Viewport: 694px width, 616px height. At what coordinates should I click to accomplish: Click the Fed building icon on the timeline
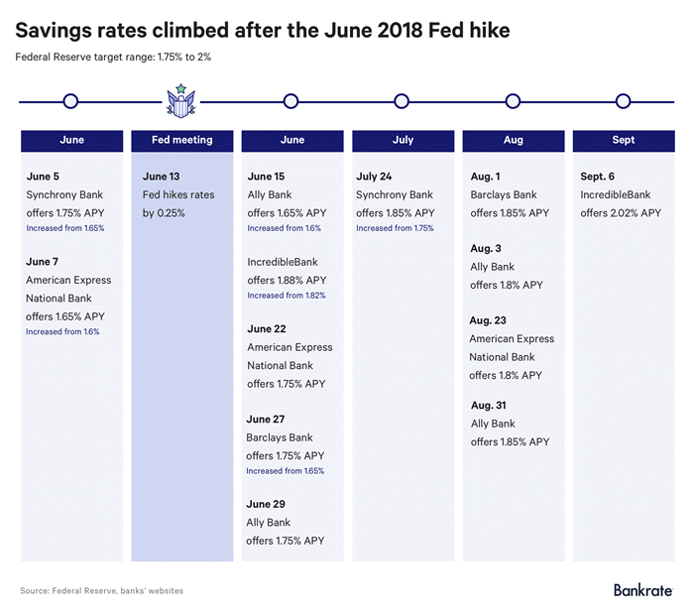pos(180,101)
